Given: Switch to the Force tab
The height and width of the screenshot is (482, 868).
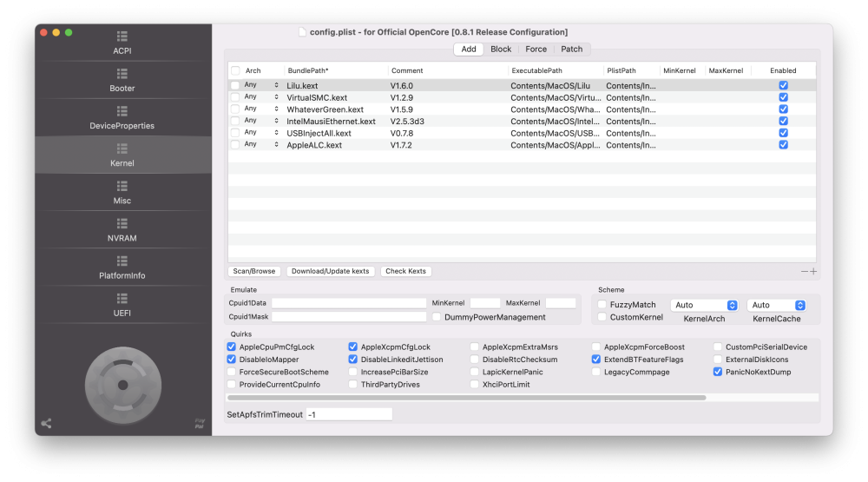Looking at the screenshot, I should pyautogui.click(x=536, y=49).
